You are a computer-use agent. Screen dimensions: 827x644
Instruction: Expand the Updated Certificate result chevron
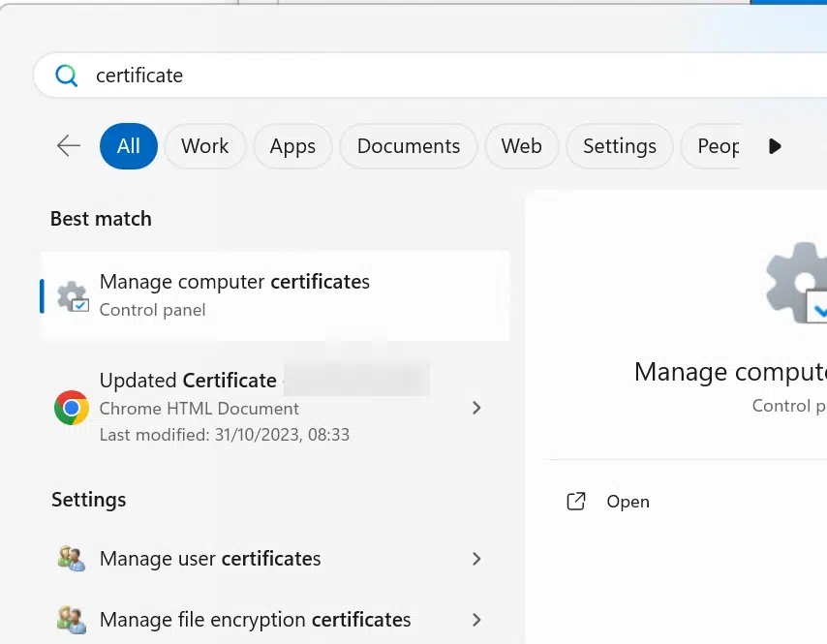pos(476,408)
